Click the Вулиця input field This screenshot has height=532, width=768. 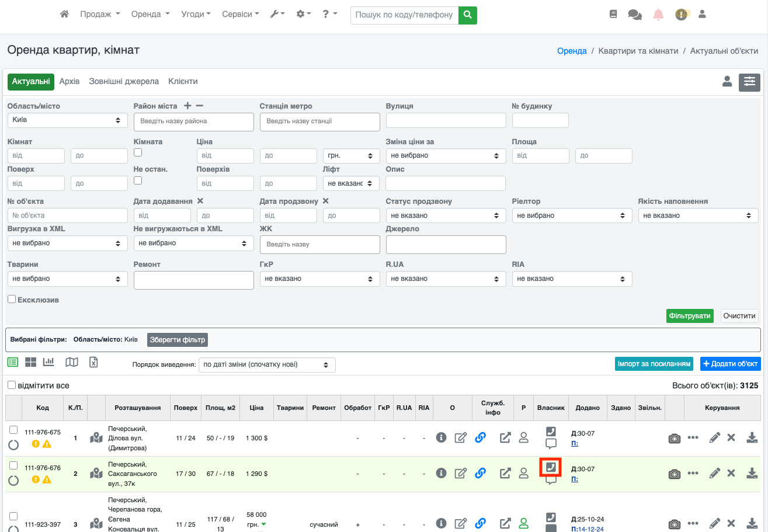pyautogui.click(x=446, y=120)
